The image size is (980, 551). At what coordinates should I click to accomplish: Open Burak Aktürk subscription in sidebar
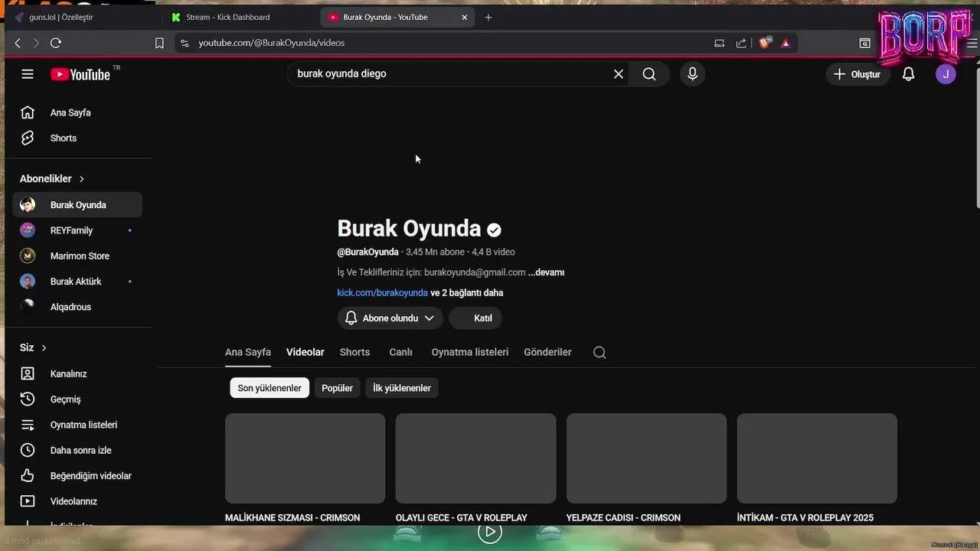(x=77, y=282)
